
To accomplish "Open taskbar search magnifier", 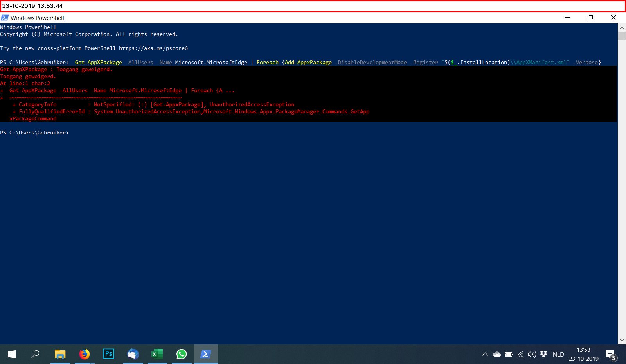I will (35, 354).
